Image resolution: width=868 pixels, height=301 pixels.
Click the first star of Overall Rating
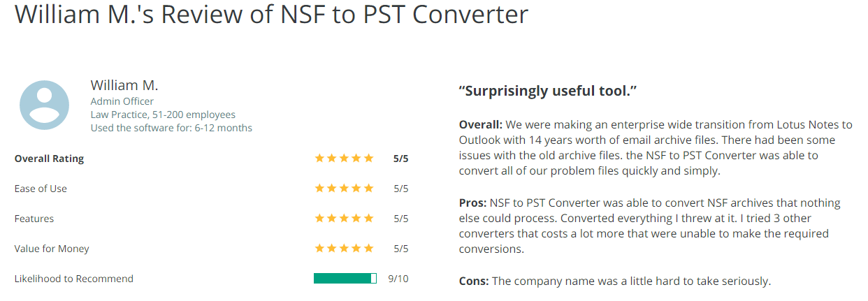tap(320, 159)
